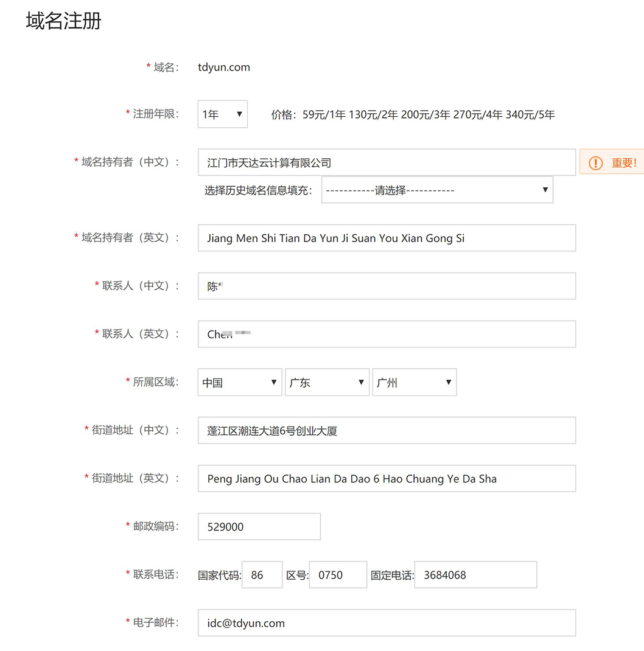Click the 邮政编码 field showing 529000
644x651 pixels.
[259, 527]
